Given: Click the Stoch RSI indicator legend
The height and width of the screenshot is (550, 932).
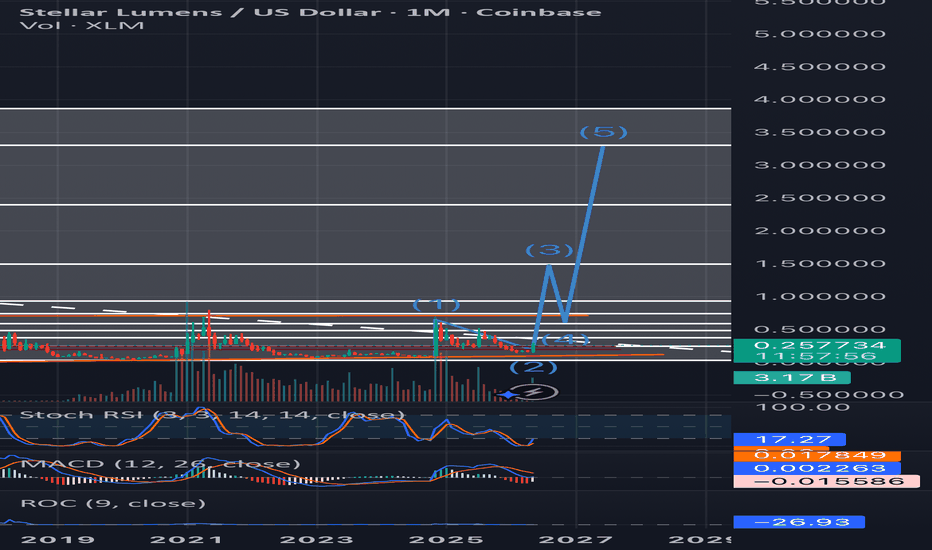Looking at the screenshot, I should (x=212, y=414).
